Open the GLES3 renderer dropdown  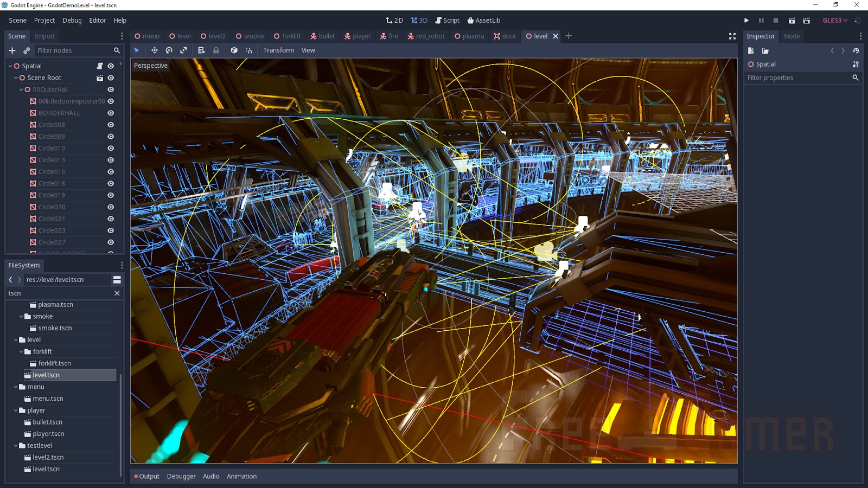(x=834, y=21)
